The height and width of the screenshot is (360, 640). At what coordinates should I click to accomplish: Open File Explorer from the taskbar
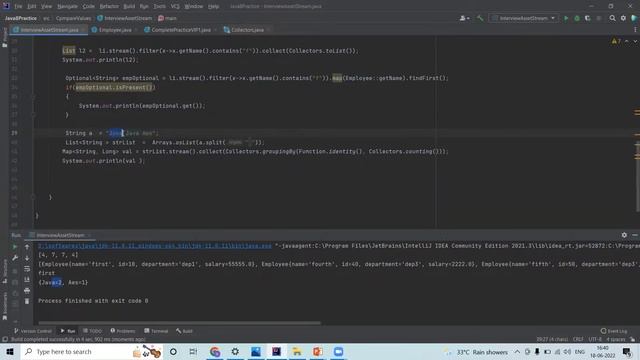pos(297,351)
